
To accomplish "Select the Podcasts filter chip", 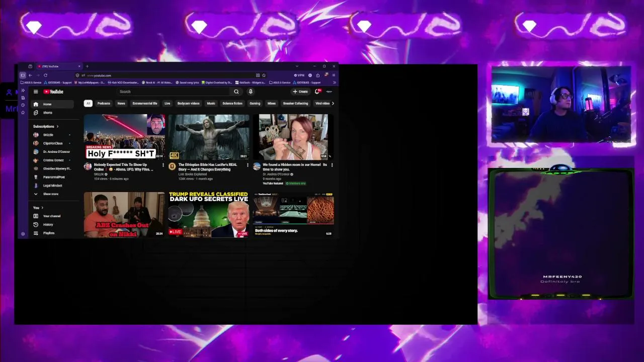I will click(x=104, y=104).
